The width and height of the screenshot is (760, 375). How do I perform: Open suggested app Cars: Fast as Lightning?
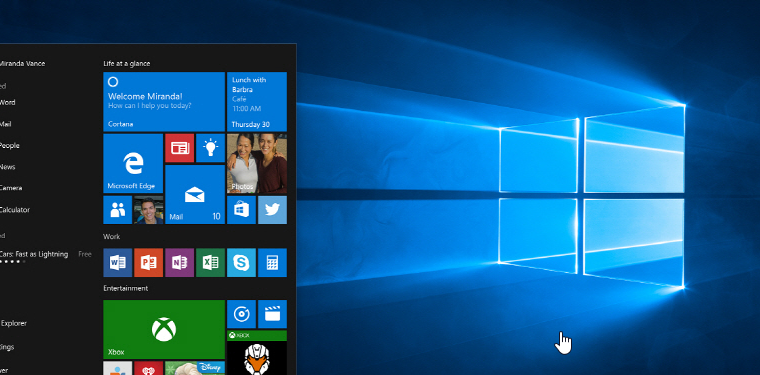pos(34,254)
